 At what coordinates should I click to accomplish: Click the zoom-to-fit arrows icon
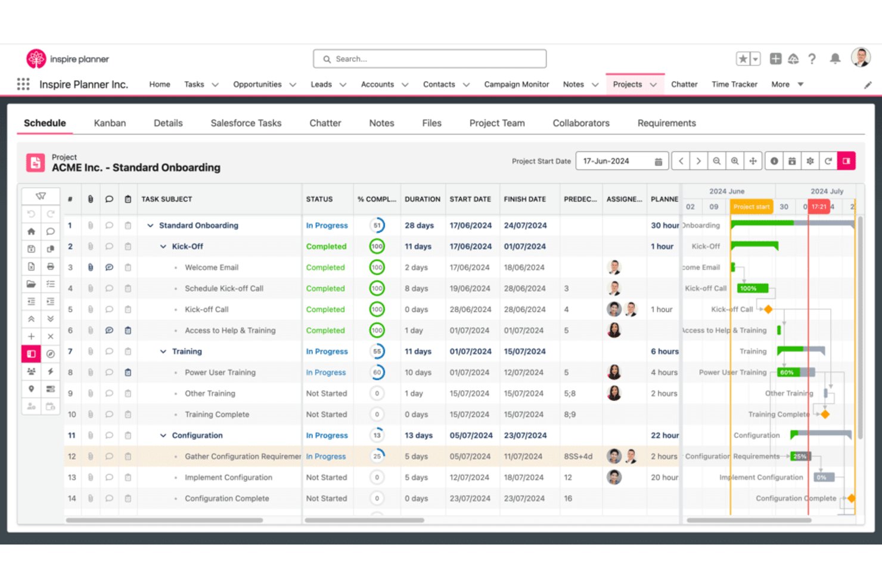753,161
